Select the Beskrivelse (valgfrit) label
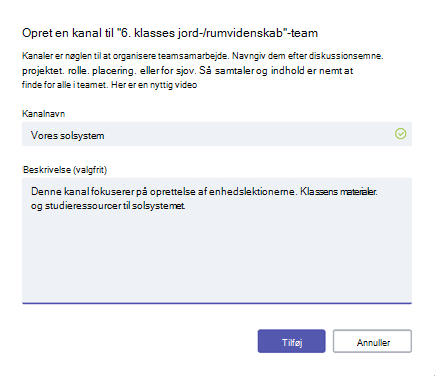 (x=65, y=170)
